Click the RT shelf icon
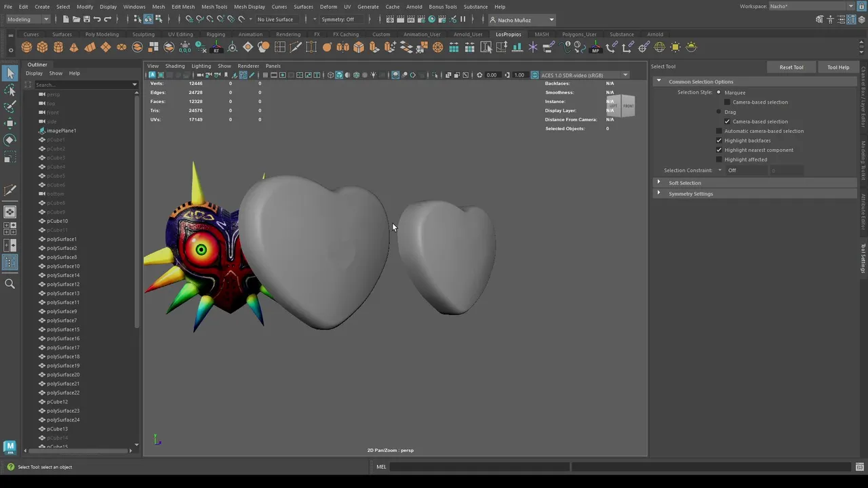Viewport: 868px width, 488px height. coord(216,47)
